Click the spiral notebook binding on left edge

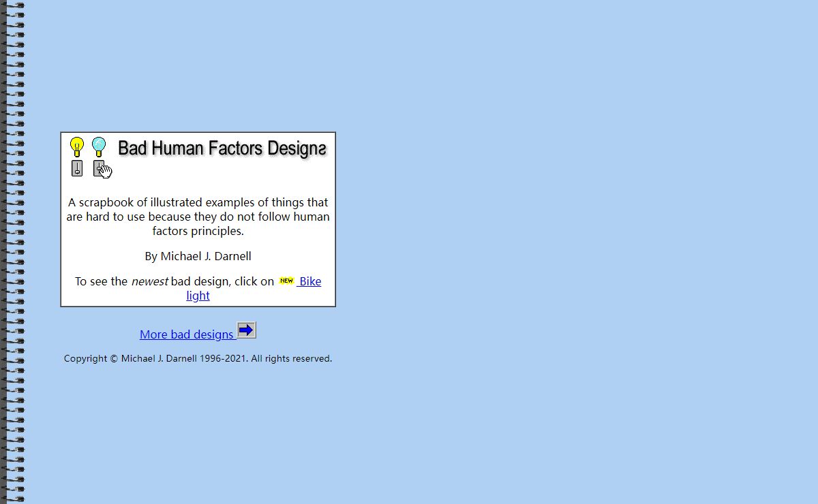12,252
